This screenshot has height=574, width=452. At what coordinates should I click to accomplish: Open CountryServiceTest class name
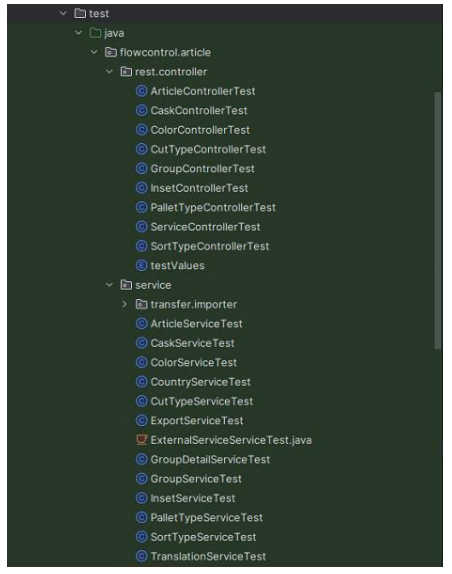click(201, 382)
